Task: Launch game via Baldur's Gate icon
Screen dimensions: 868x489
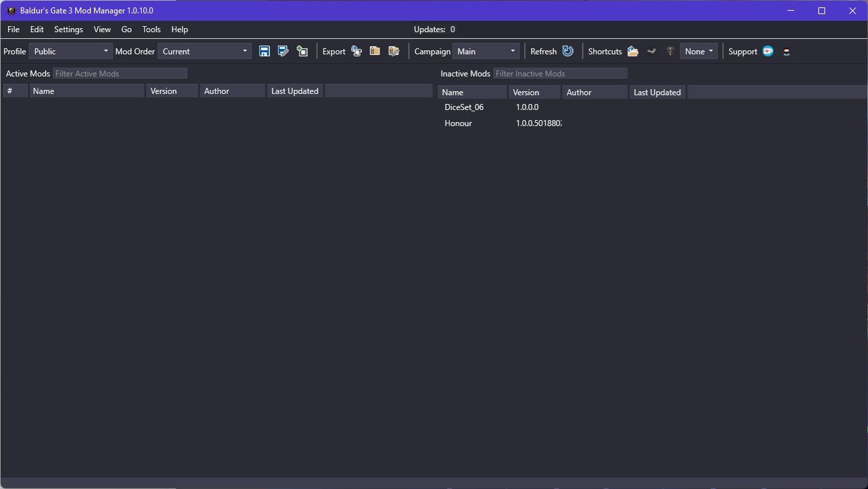Action: [670, 51]
